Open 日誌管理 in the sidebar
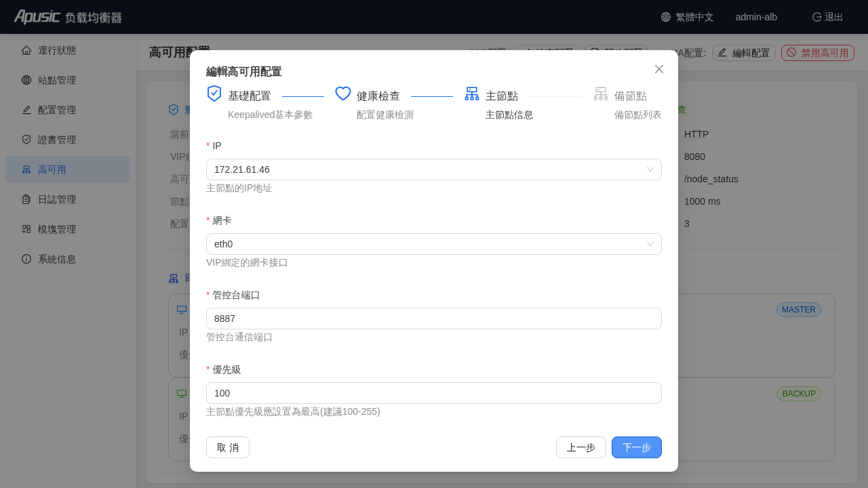Viewport: 868px width, 488px height. click(x=68, y=199)
